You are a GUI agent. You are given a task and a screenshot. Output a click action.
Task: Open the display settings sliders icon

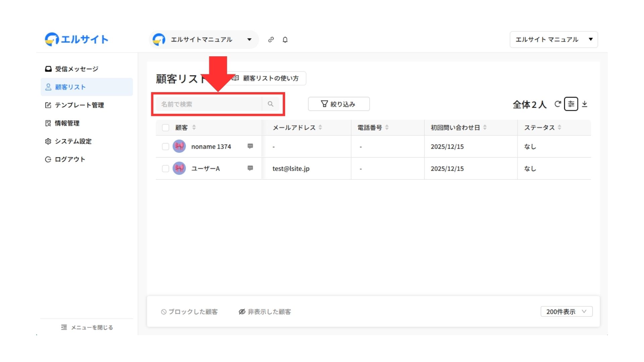click(x=571, y=104)
